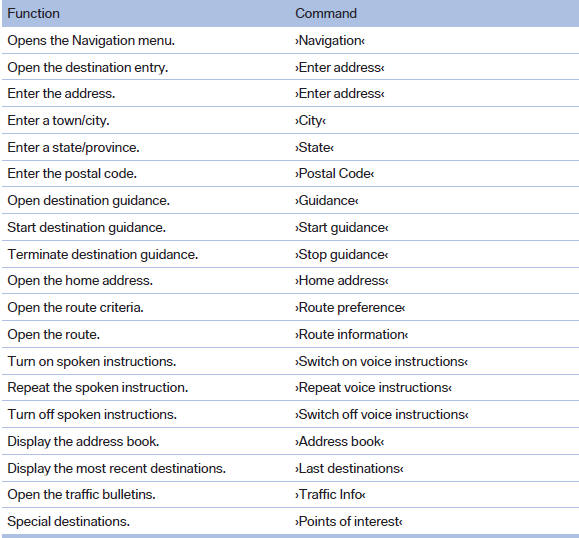
Task: Click ›Route preference‹ command
Action: 350,308
